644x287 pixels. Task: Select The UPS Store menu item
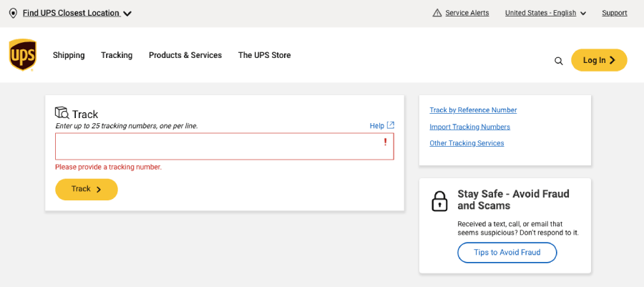click(265, 55)
